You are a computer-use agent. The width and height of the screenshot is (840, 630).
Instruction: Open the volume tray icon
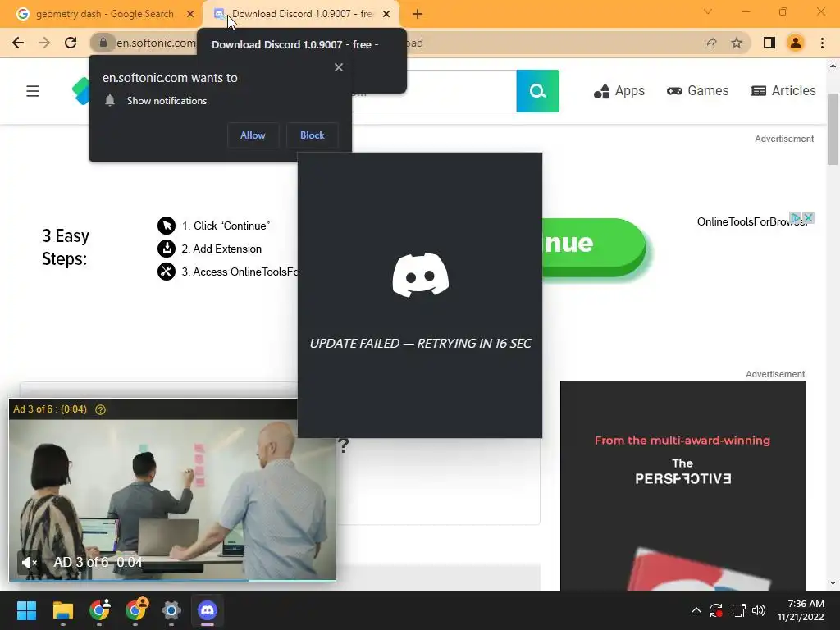click(x=759, y=610)
